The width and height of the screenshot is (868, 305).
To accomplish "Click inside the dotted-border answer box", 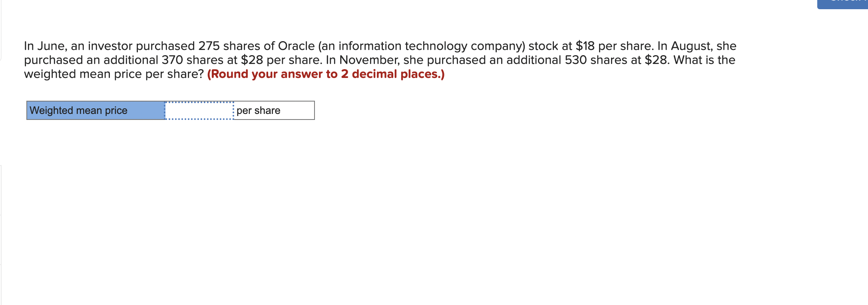I will point(199,110).
